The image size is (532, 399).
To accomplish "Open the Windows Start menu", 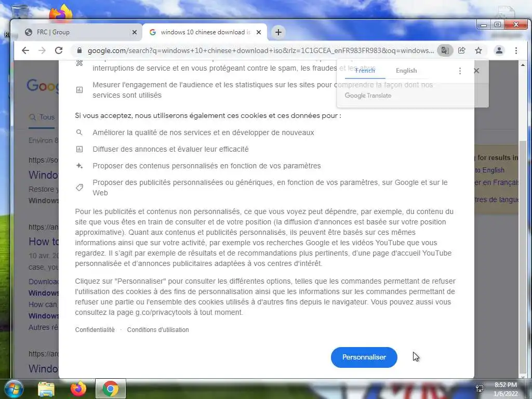I will (14, 389).
